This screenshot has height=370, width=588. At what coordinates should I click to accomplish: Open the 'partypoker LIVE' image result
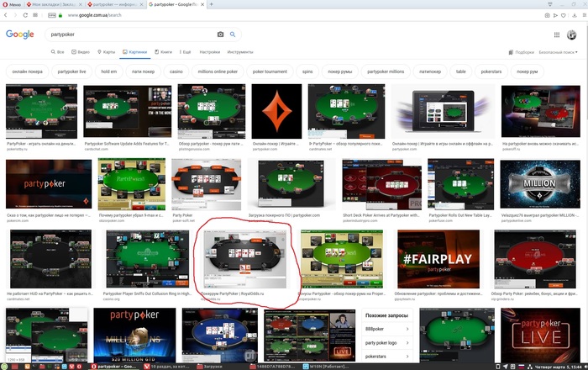click(x=540, y=335)
